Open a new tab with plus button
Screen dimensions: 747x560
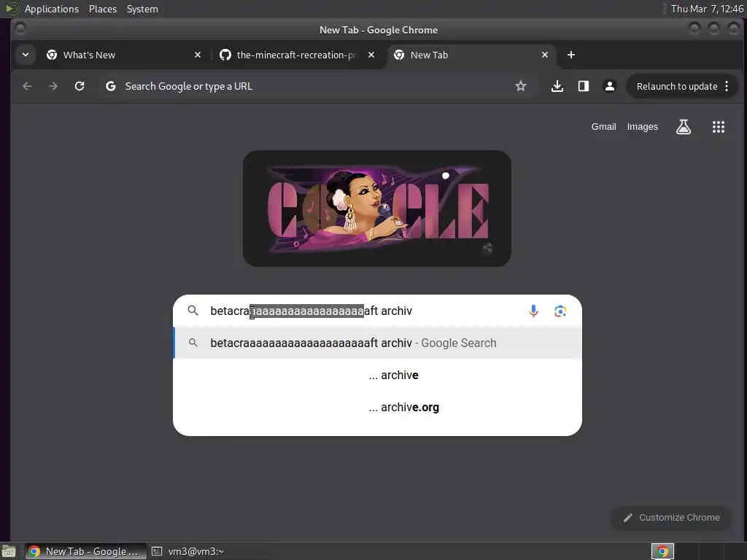point(570,55)
